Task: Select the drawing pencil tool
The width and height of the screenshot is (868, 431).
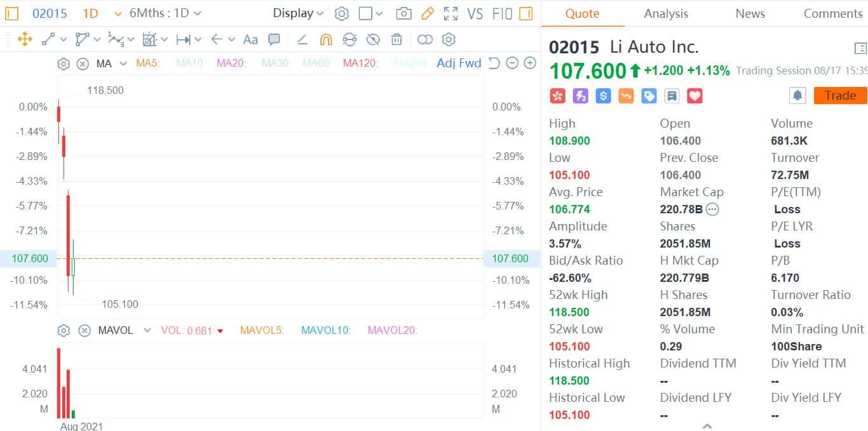Action: [x=428, y=13]
